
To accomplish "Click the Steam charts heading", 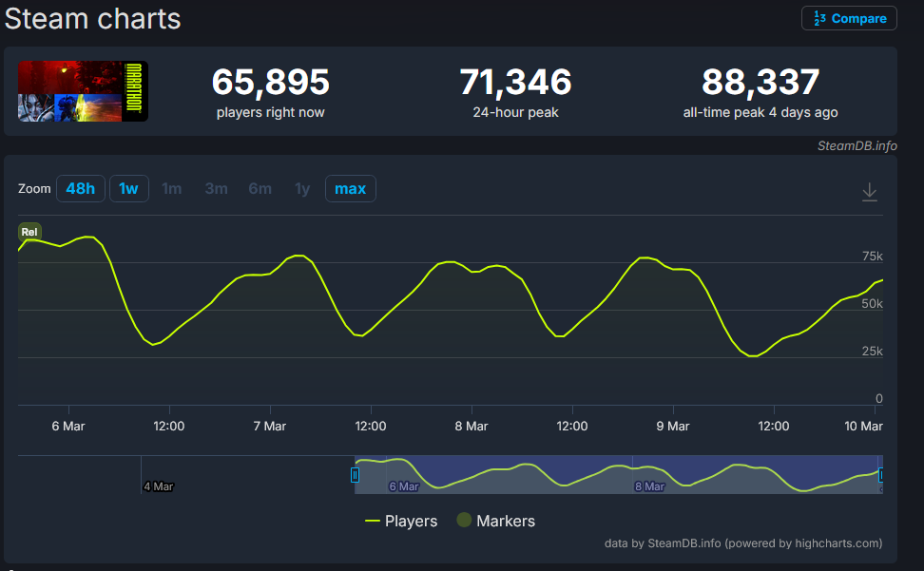I will click(x=92, y=18).
